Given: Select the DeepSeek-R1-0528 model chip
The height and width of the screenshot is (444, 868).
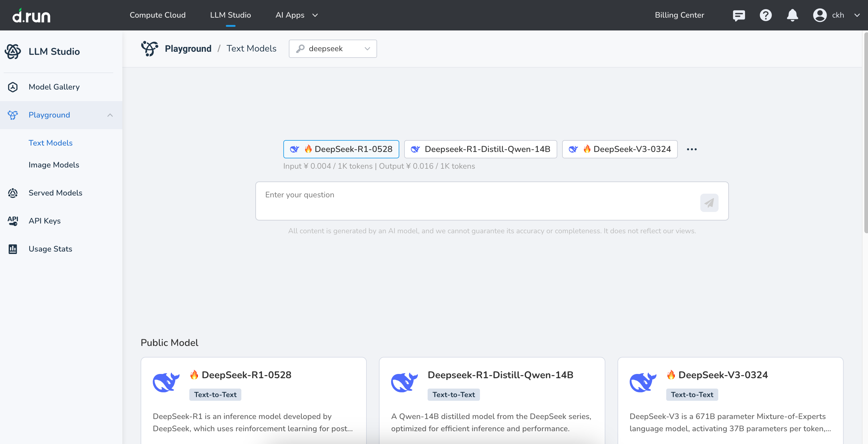Looking at the screenshot, I should [341, 149].
